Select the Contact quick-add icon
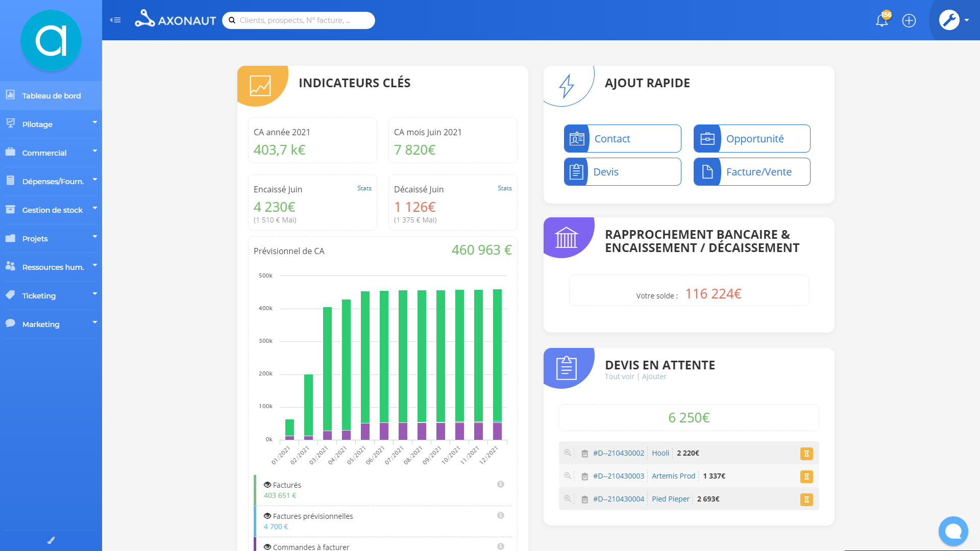Viewport: 980px width, 551px height. tap(577, 138)
